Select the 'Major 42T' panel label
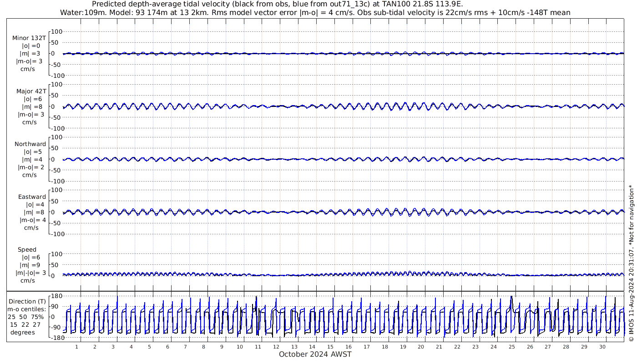The height and width of the screenshot is (364, 637). tap(31, 91)
